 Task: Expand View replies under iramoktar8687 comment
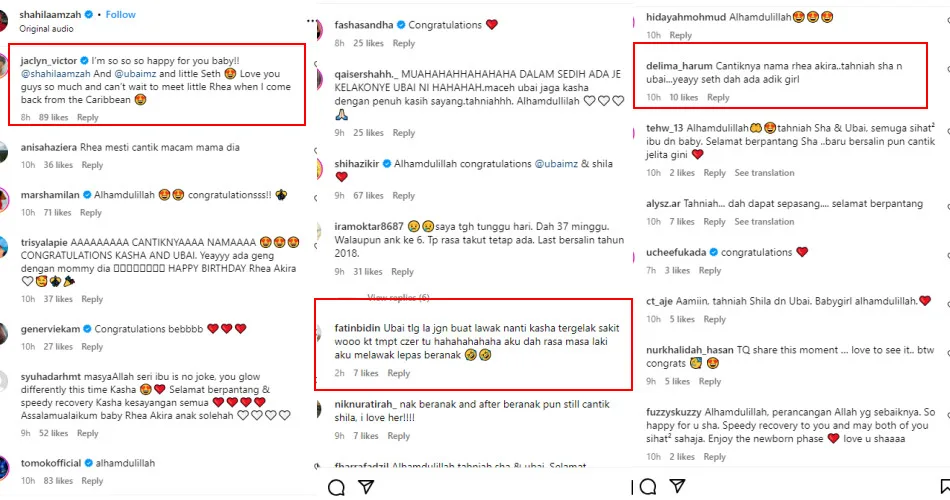(x=398, y=297)
